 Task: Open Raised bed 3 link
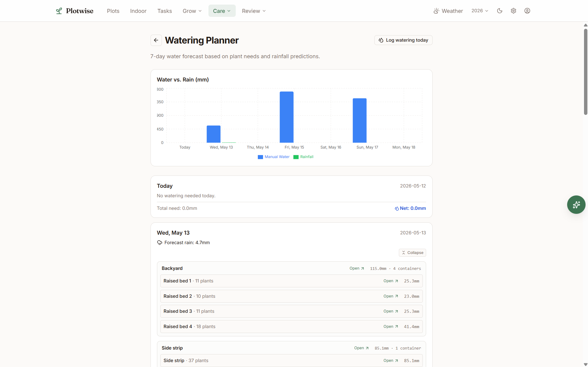click(x=391, y=311)
